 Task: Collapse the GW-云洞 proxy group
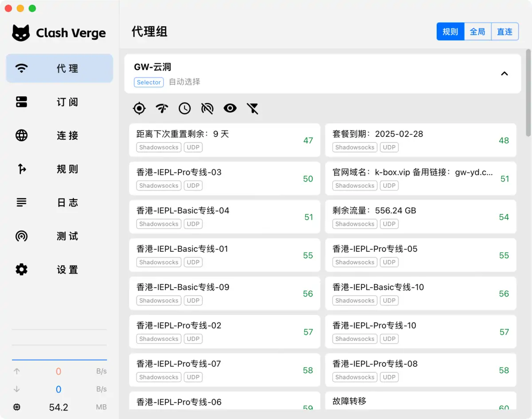pos(504,74)
